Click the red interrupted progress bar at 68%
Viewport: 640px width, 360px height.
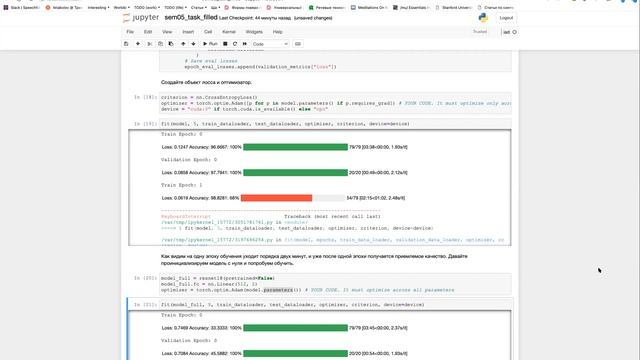point(293,198)
